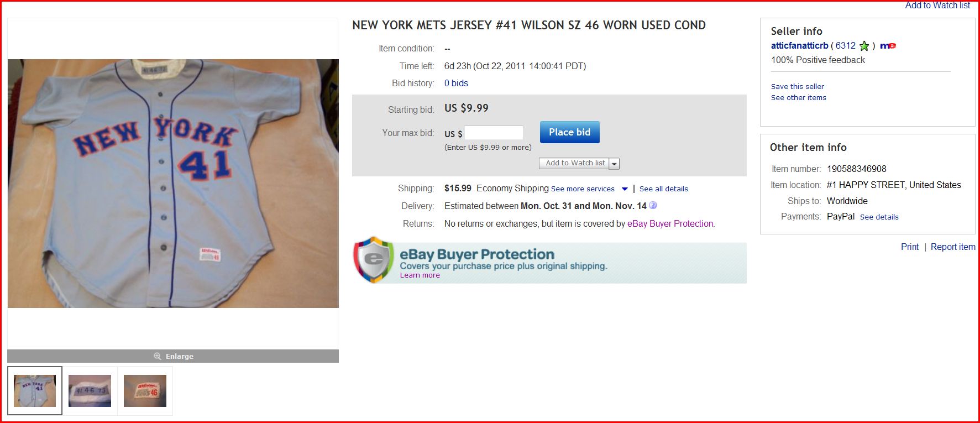Click Save this seller link
This screenshot has height=423, width=980.
[797, 86]
